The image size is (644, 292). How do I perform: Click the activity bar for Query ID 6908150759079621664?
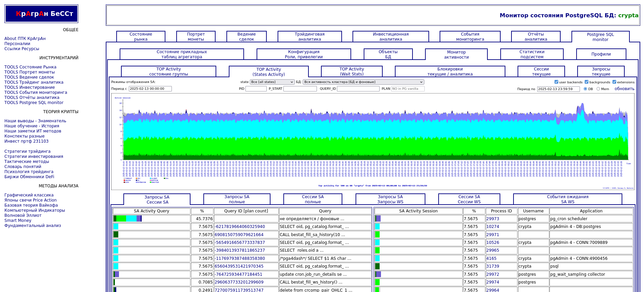(x=116, y=234)
